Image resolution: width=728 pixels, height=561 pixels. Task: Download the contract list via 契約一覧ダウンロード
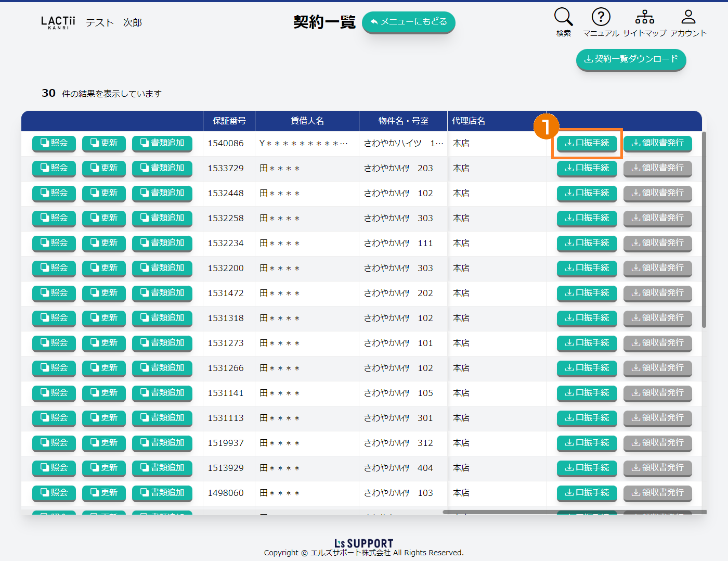point(631,59)
